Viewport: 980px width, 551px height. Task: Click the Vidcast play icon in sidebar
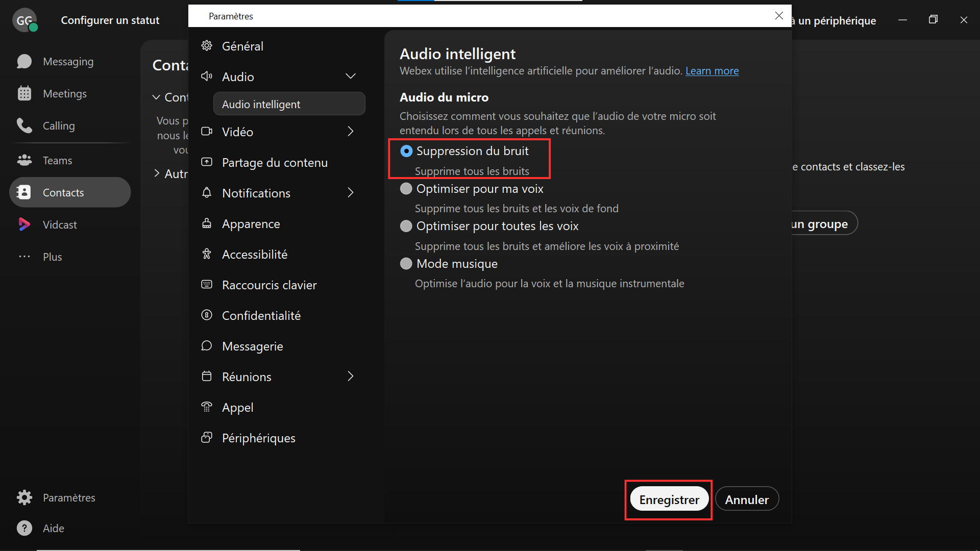24,224
